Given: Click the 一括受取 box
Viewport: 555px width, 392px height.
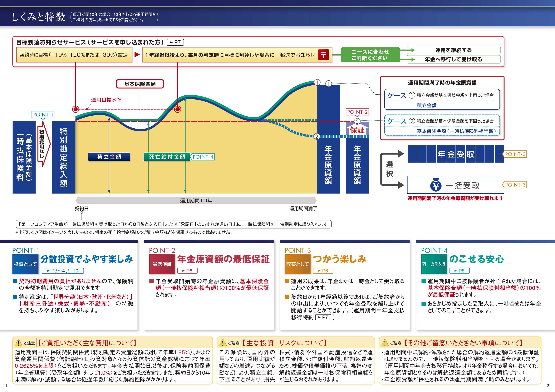Looking at the screenshot, I should tap(456, 185).
